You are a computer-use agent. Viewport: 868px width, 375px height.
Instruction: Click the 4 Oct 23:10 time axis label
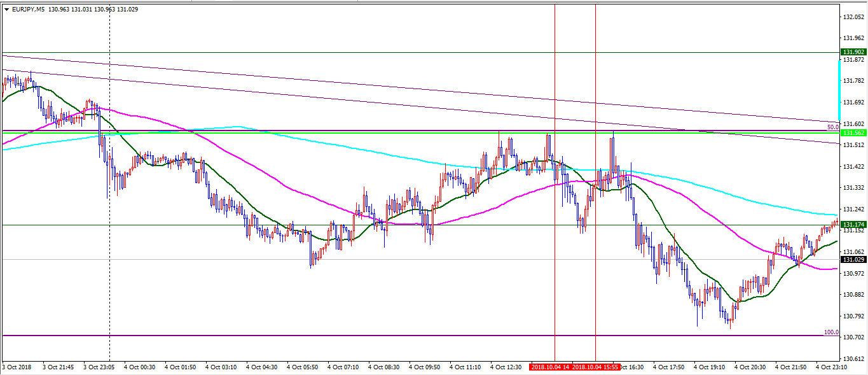[x=832, y=367]
